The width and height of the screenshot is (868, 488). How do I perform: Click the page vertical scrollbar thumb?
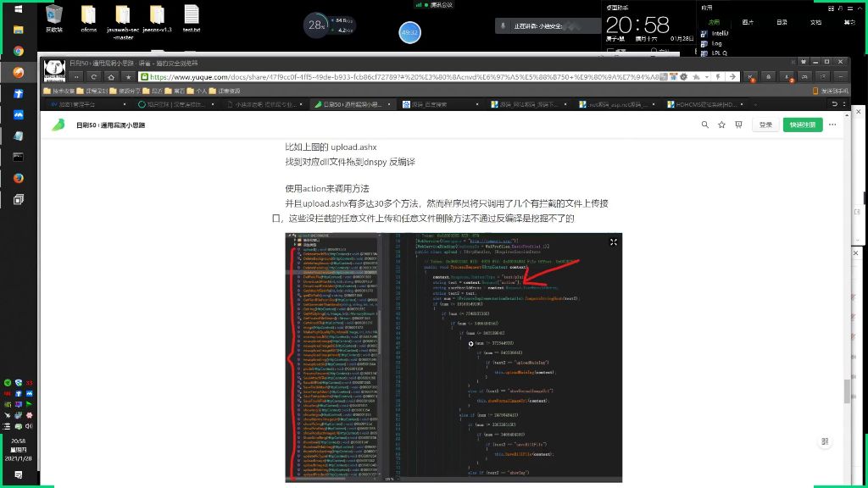click(x=847, y=391)
